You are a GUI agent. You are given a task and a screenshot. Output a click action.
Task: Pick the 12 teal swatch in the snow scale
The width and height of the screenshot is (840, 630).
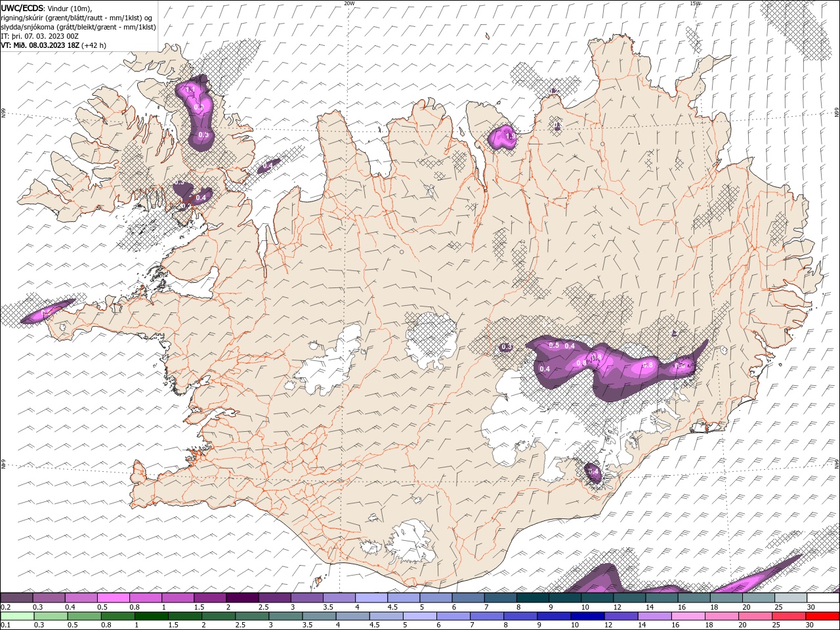[x=629, y=597]
